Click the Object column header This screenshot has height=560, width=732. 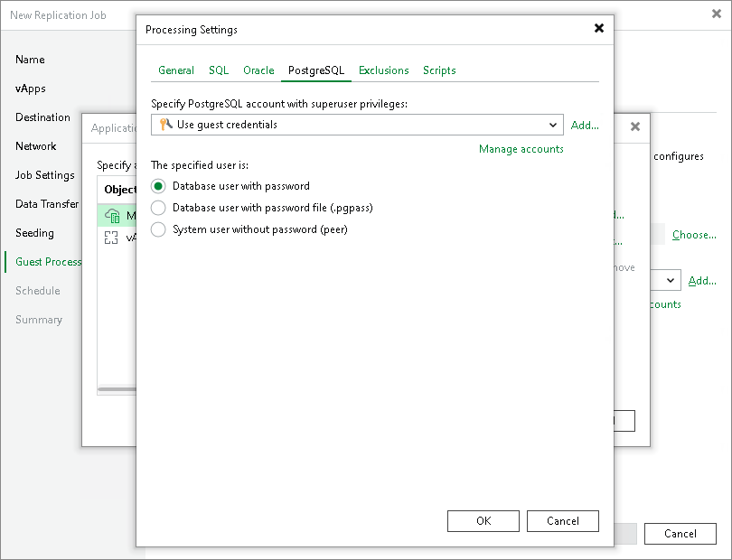pyautogui.click(x=120, y=190)
